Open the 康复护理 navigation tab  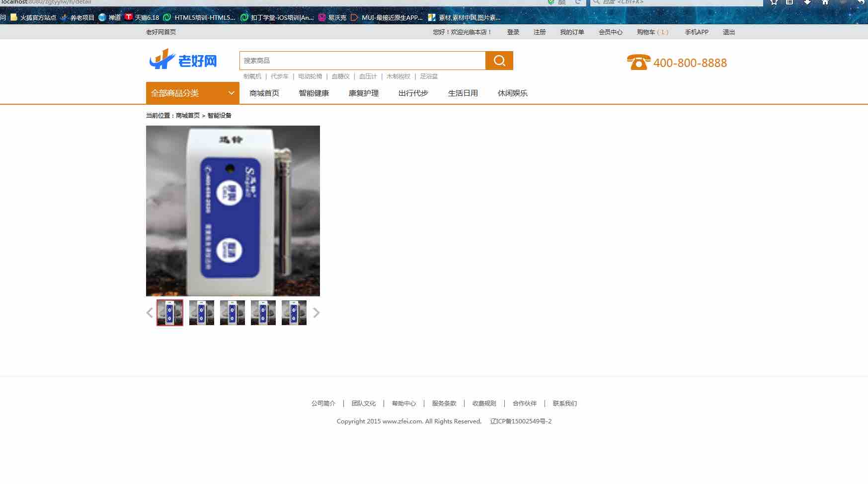363,93
